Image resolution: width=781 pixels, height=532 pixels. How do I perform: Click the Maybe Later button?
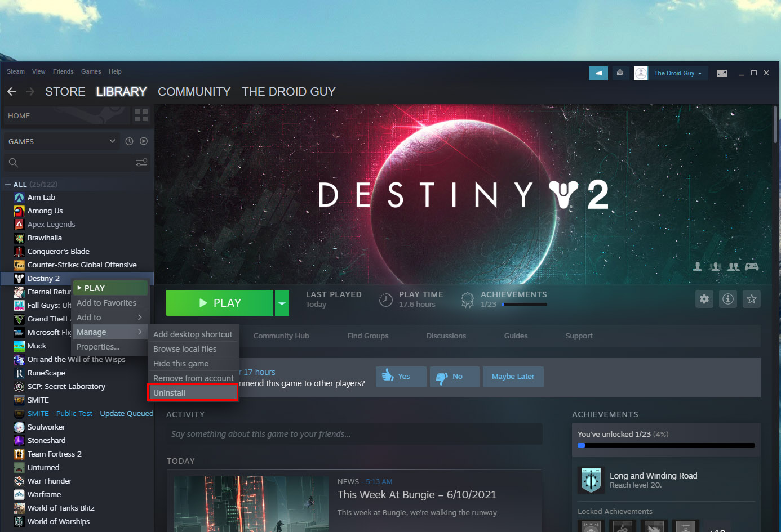pyautogui.click(x=513, y=377)
